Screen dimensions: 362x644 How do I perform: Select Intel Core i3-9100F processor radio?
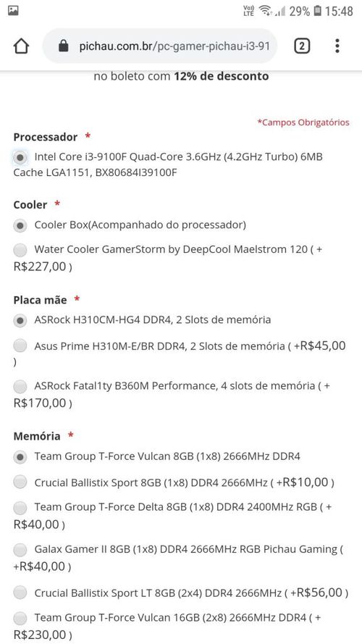(20, 157)
